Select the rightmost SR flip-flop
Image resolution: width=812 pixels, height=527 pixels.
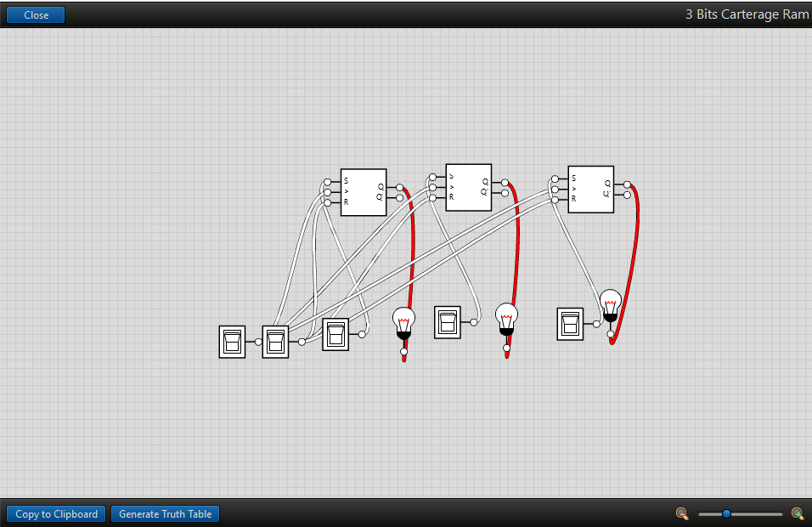tap(590, 189)
